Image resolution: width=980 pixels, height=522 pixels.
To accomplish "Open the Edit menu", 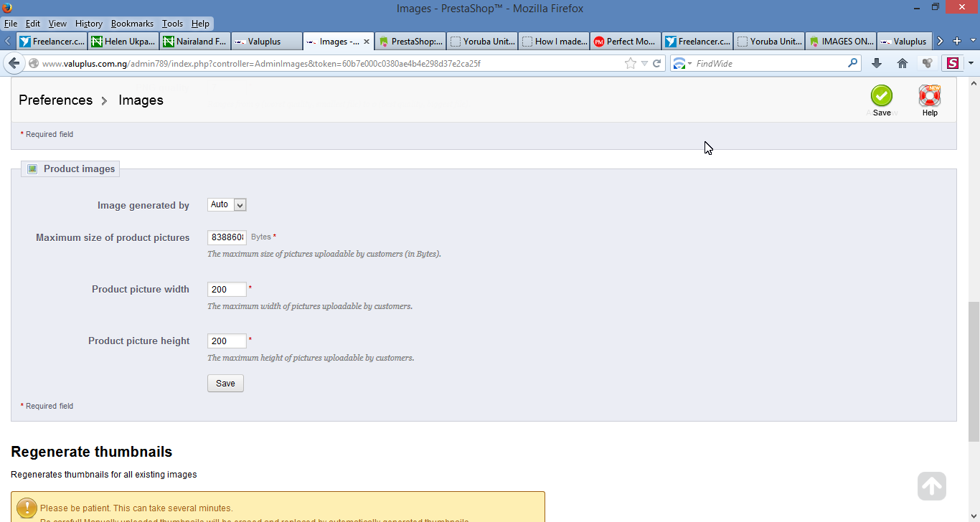I will [33, 24].
